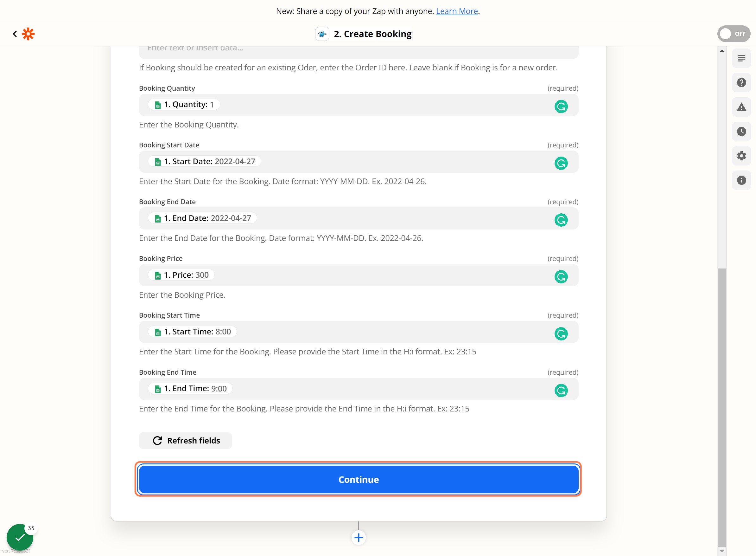Click the back arrow chevron
Screen dimensions: 756x556
15,34
